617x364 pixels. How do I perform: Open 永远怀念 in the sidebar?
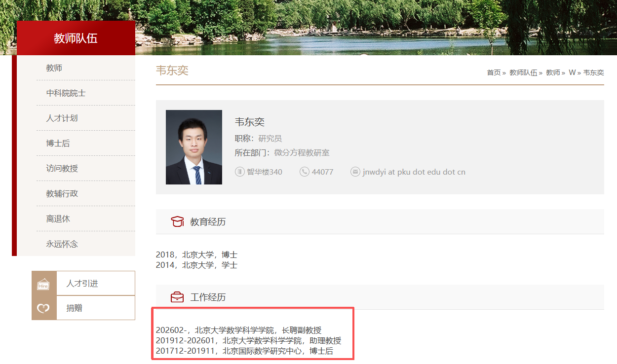(x=62, y=244)
